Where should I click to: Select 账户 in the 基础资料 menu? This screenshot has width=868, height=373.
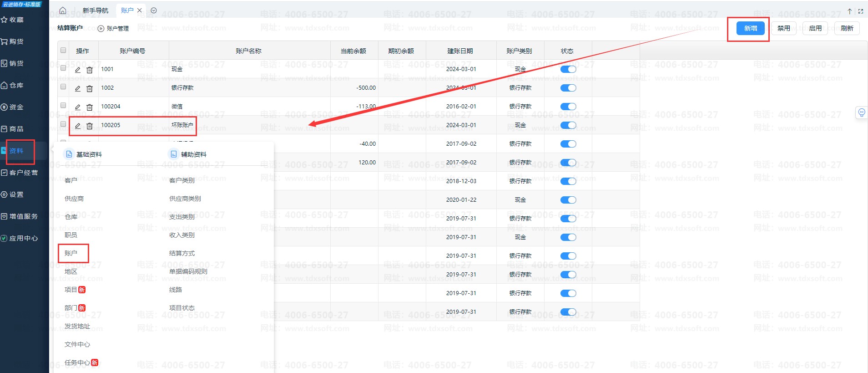click(71, 253)
